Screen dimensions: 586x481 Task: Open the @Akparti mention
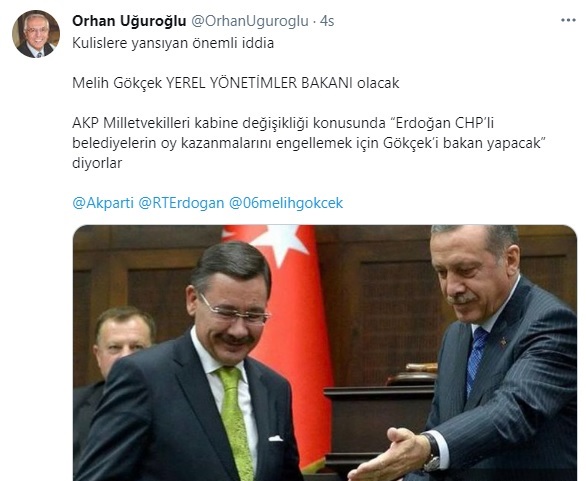coord(103,203)
